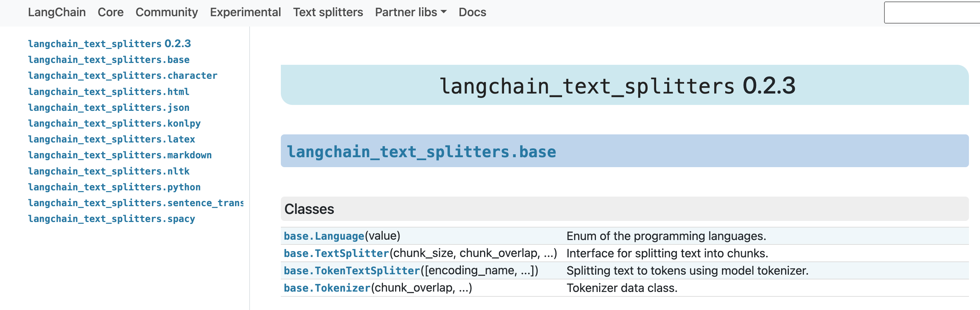
Task: Open sidebar link langchain_text_splitters.markdown
Action: pos(120,155)
